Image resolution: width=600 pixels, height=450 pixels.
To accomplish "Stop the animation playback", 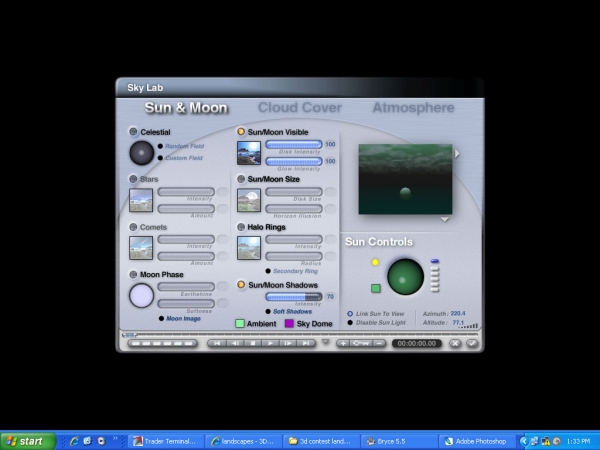I will tap(253, 343).
